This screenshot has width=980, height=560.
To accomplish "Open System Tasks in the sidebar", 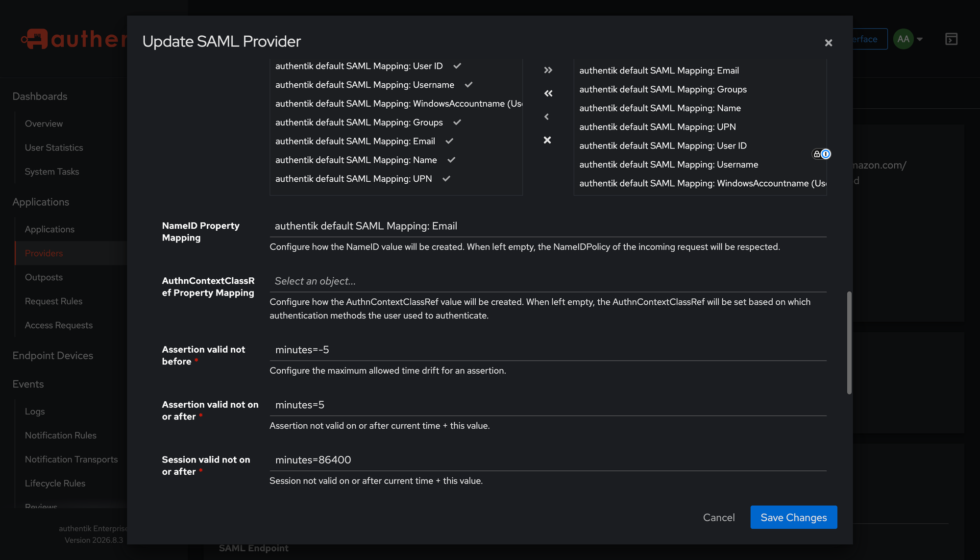I will point(52,171).
